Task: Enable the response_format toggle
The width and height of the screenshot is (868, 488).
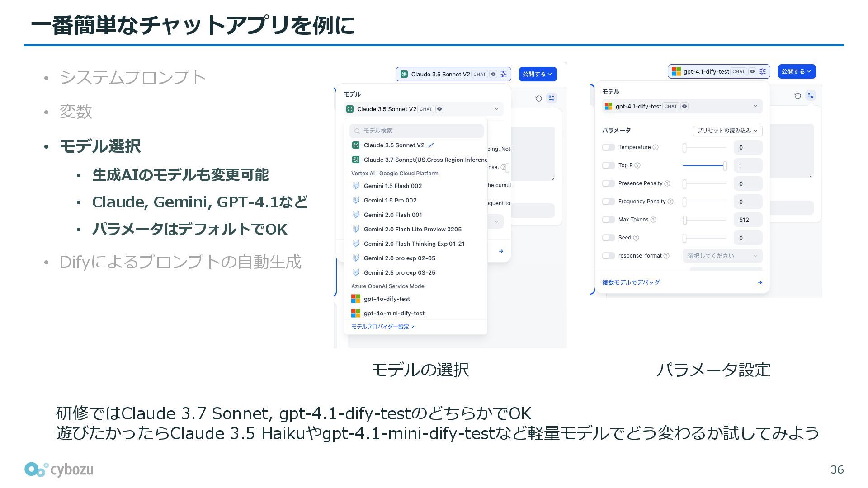Action: pos(609,256)
